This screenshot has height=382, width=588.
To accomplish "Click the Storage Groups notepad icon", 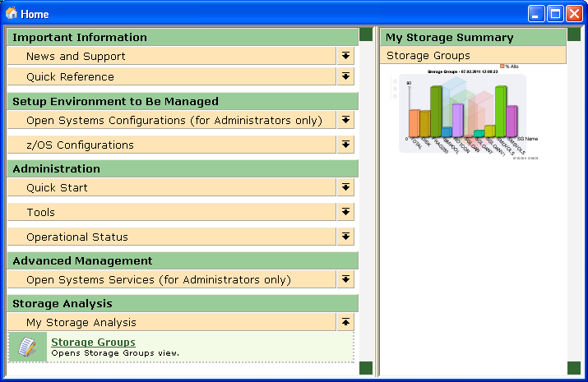I will click(27, 347).
